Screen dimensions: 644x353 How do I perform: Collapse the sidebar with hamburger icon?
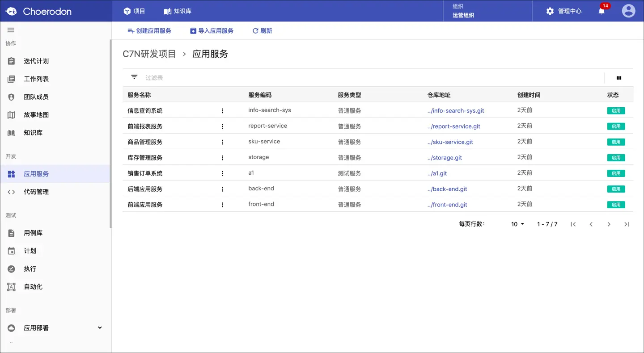click(11, 30)
